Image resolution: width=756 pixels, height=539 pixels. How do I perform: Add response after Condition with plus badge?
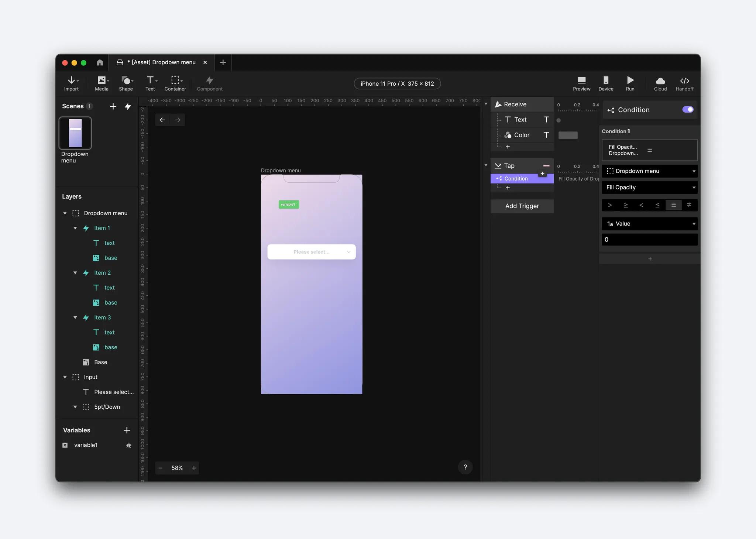tap(542, 174)
